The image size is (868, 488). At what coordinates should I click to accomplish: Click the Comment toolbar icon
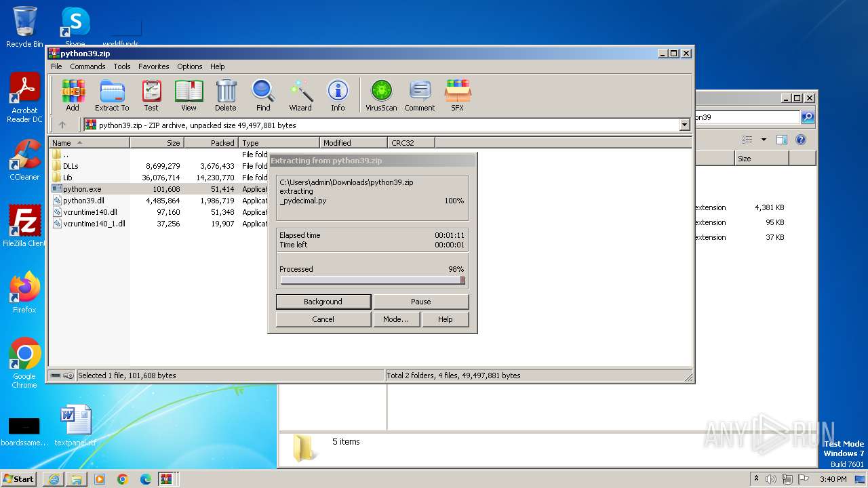(420, 95)
